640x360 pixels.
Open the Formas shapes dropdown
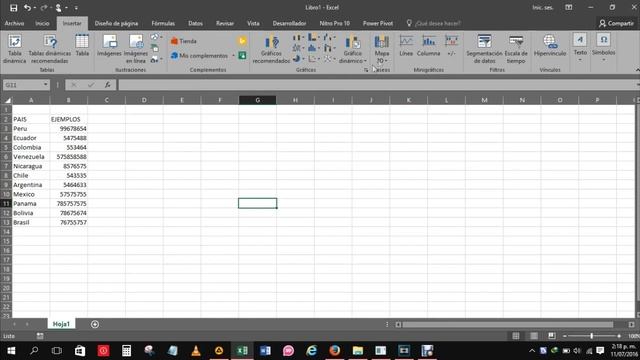point(156,37)
